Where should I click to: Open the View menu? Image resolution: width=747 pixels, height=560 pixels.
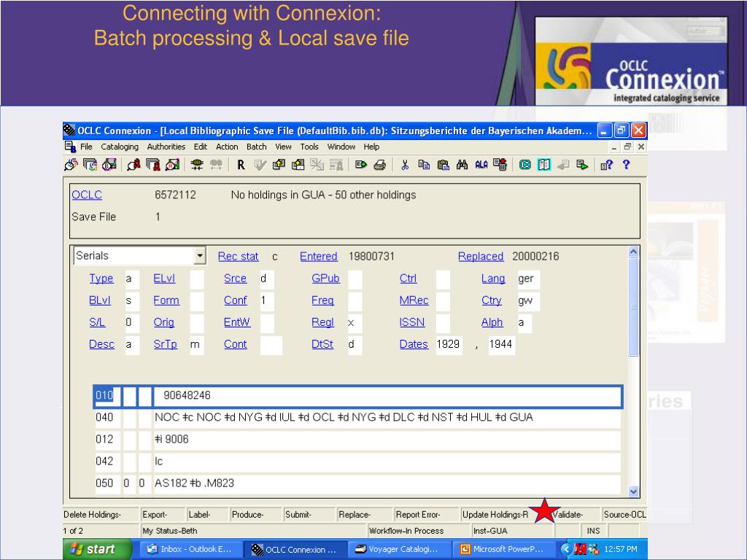click(x=283, y=147)
